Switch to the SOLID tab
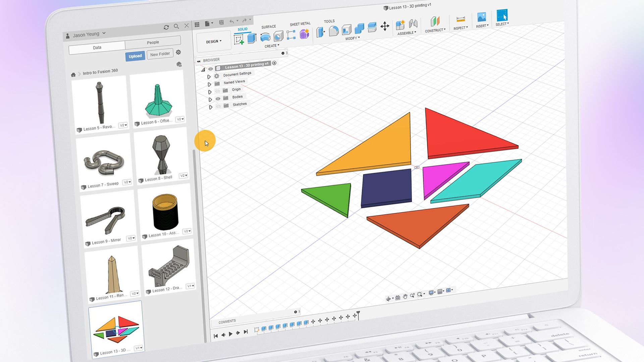This screenshot has width=644, height=362. (243, 29)
